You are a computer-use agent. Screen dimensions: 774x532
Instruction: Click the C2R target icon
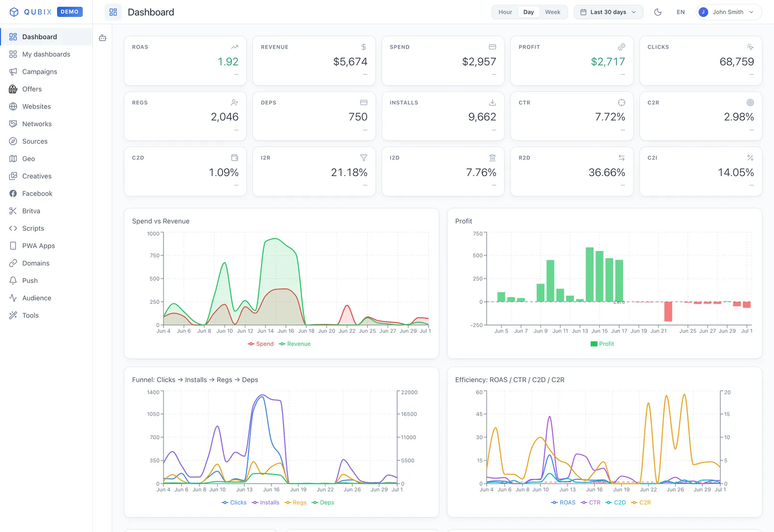click(x=750, y=103)
